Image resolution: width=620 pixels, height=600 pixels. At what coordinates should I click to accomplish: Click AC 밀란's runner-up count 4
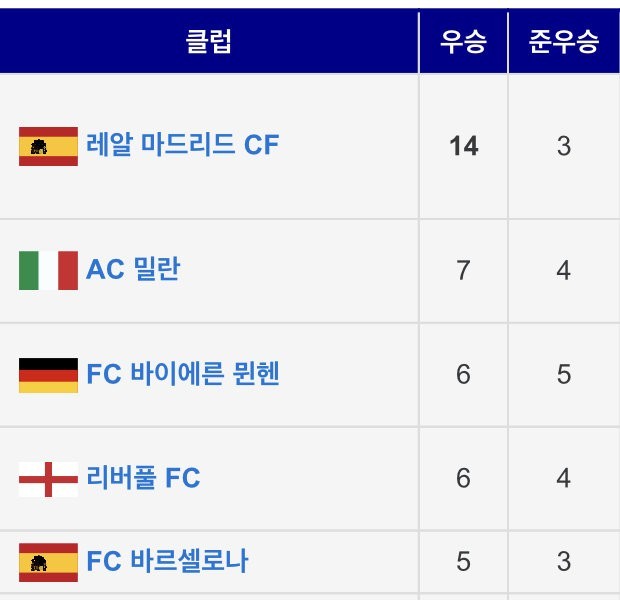(x=564, y=270)
